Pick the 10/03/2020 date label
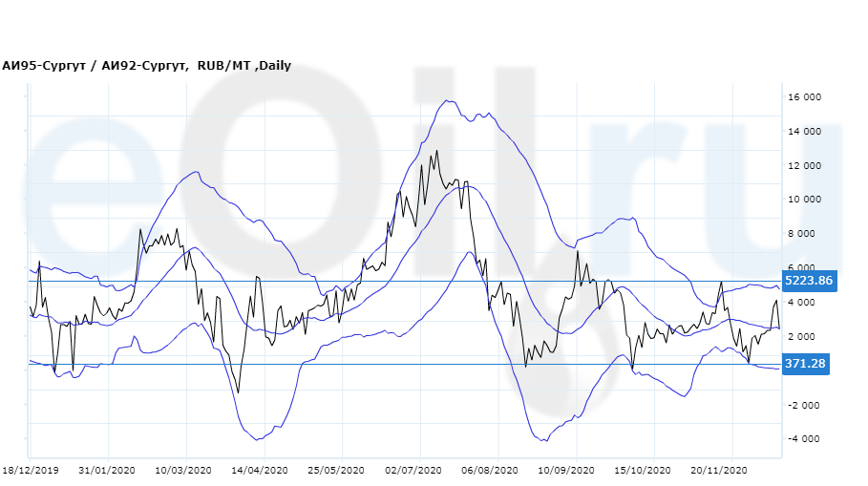The width and height of the screenshot is (868, 486). point(183,471)
